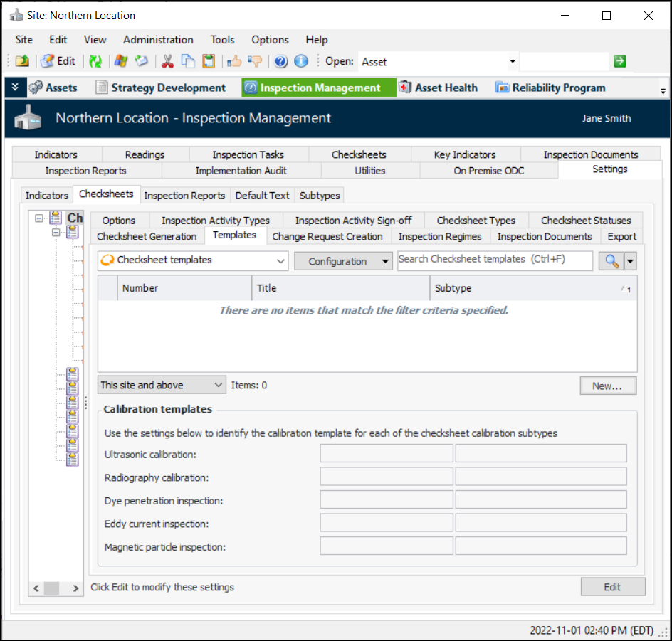Click tree panel horizontal scrollbar right arrow

coord(75,588)
